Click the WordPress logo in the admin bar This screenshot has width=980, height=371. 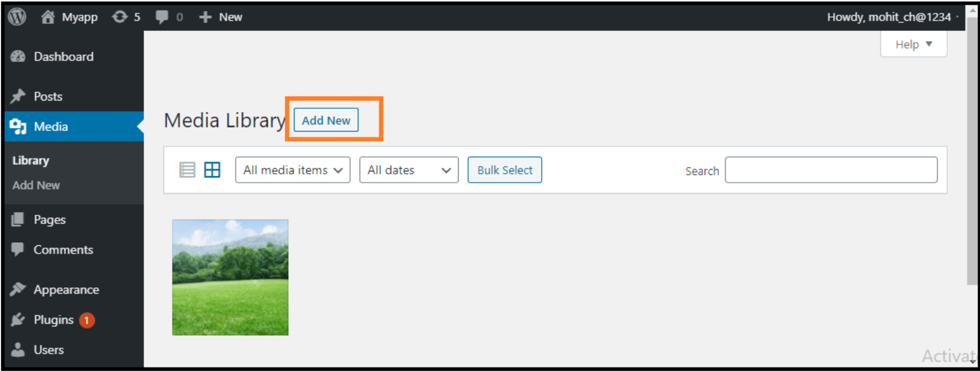[17, 16]
